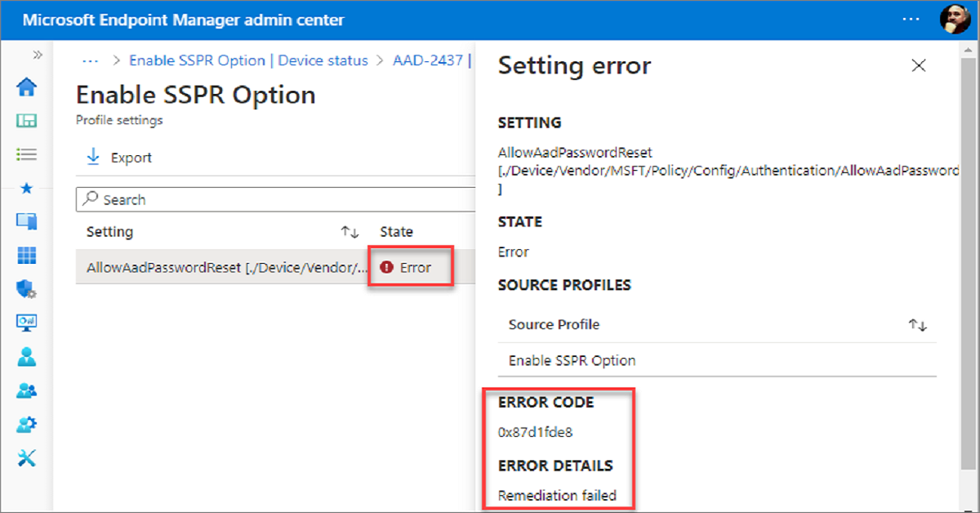Open Tenant administration gear icon
980x513 pixels.
coord(27,425)
